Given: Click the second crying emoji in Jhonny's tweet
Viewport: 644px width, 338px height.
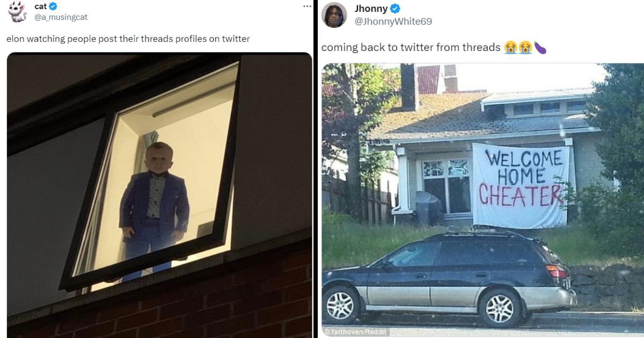Looking at the screenshot, I should (x=525, y=48).
